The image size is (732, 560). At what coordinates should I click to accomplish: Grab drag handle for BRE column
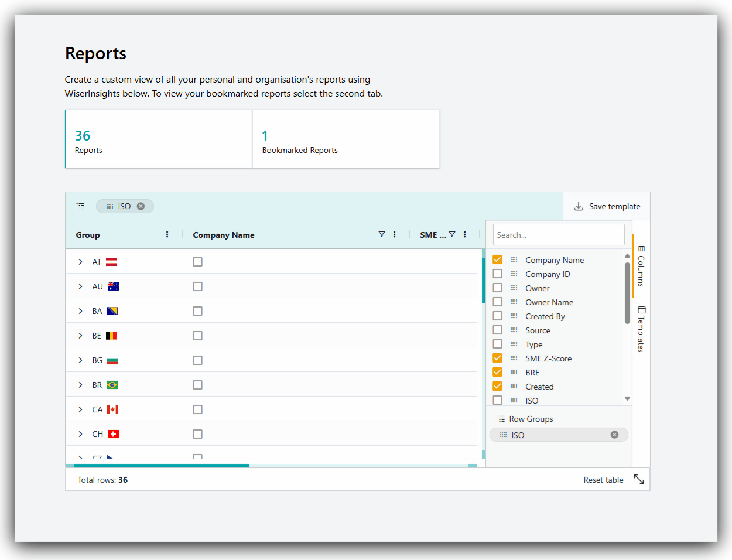(514, 372)
